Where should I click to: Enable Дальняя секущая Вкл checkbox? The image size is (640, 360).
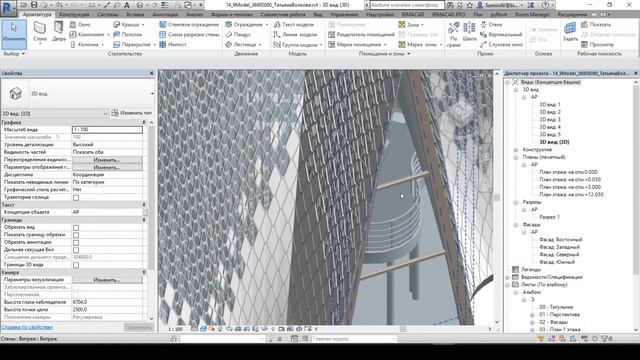pos(76,250)
